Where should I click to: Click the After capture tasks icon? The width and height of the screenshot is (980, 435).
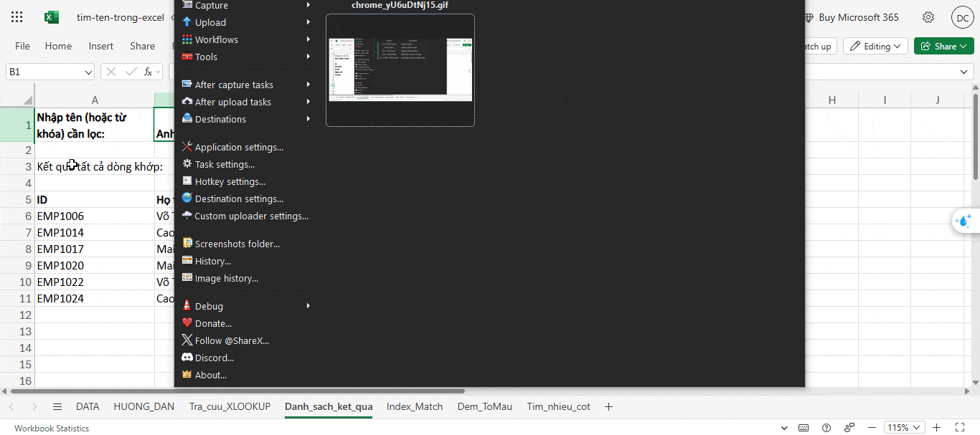[187, 85]
